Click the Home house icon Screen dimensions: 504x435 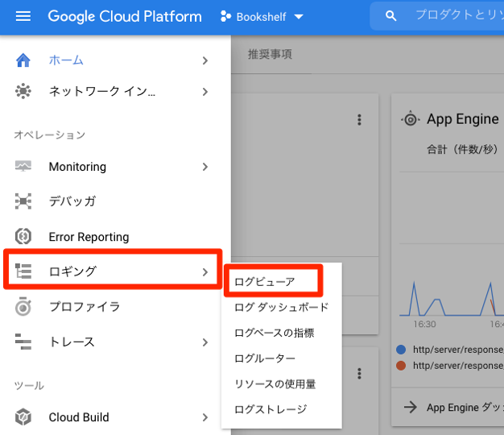tap(23, 60)
